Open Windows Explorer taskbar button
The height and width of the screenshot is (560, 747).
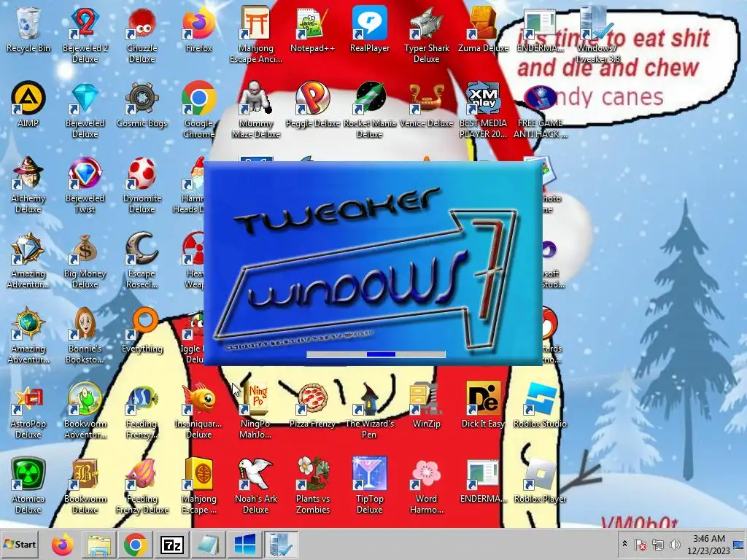[x=99, y=544]
